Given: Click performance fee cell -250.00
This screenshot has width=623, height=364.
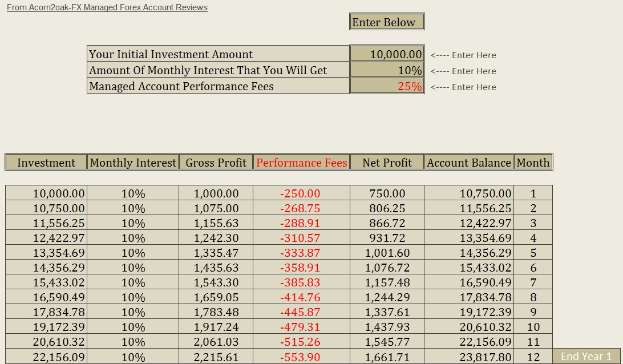Looking at the screenshot, I should (302, 193).
